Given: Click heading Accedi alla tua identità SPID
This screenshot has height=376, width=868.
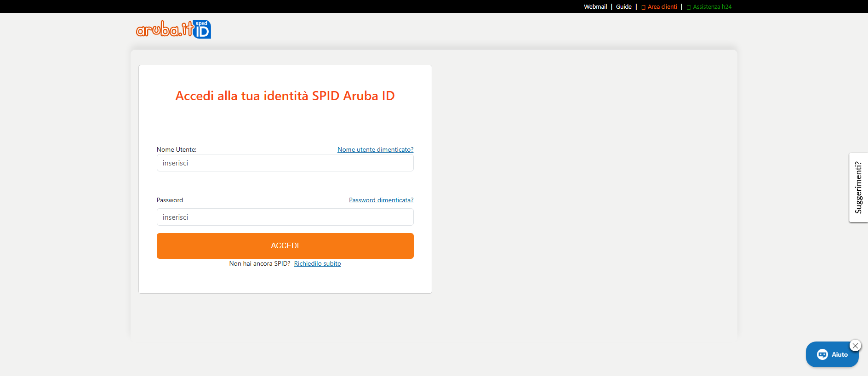Looking at the screenshot, I should 285,96.
